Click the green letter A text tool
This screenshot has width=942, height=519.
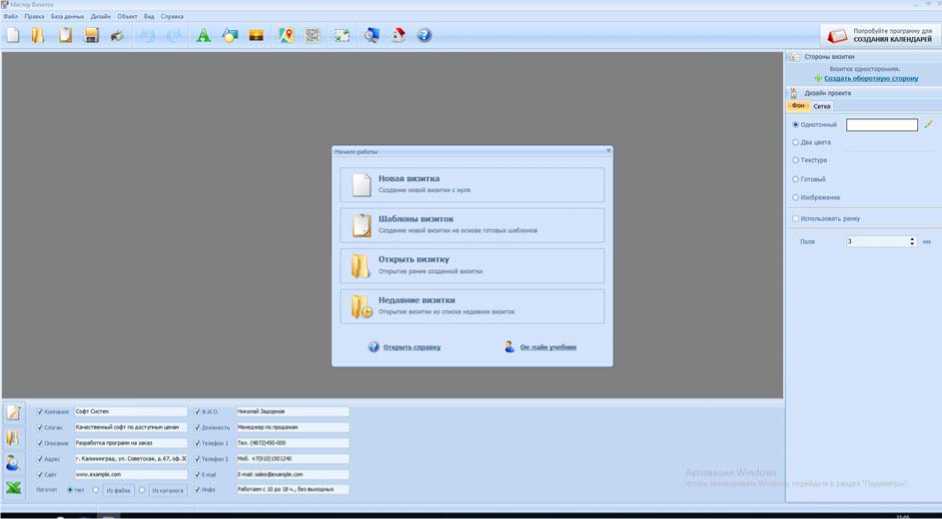[x=204, y=35]
